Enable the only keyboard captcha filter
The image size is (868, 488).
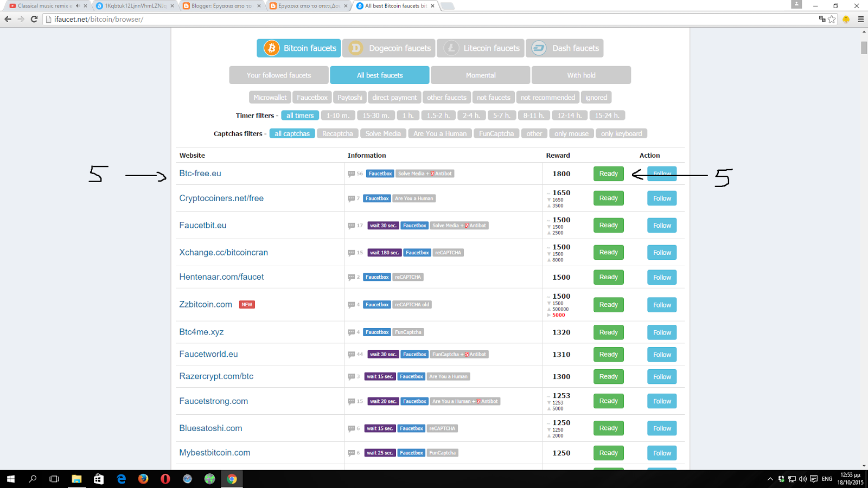[x=622, y=133]
